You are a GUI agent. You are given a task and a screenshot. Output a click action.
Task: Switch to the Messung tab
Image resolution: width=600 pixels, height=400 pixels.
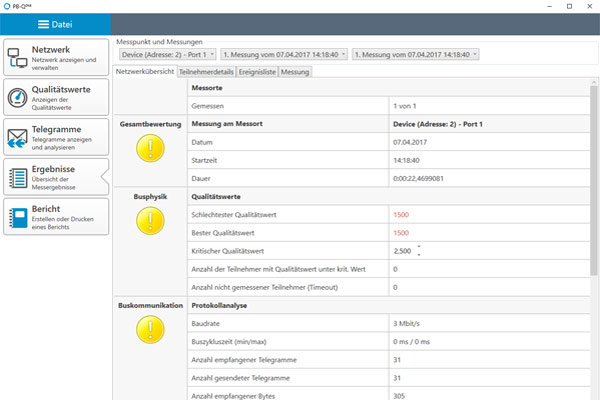(x=295, y=72)
